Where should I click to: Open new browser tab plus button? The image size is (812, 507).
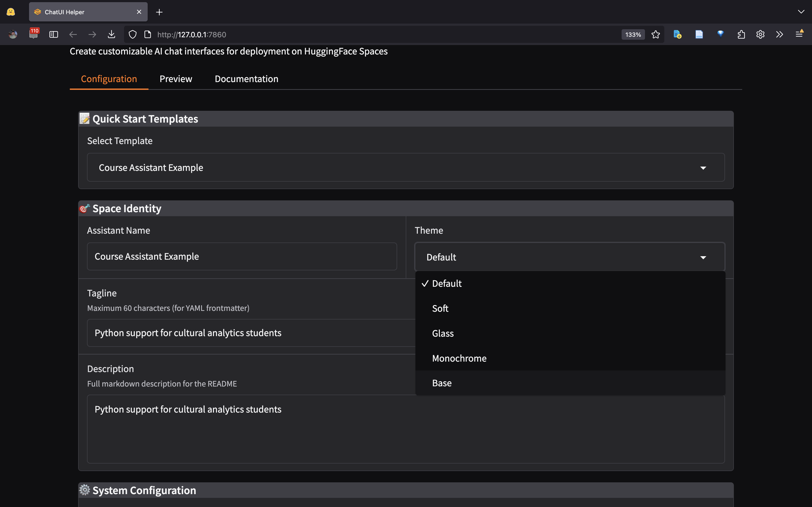tap(160, 12)
